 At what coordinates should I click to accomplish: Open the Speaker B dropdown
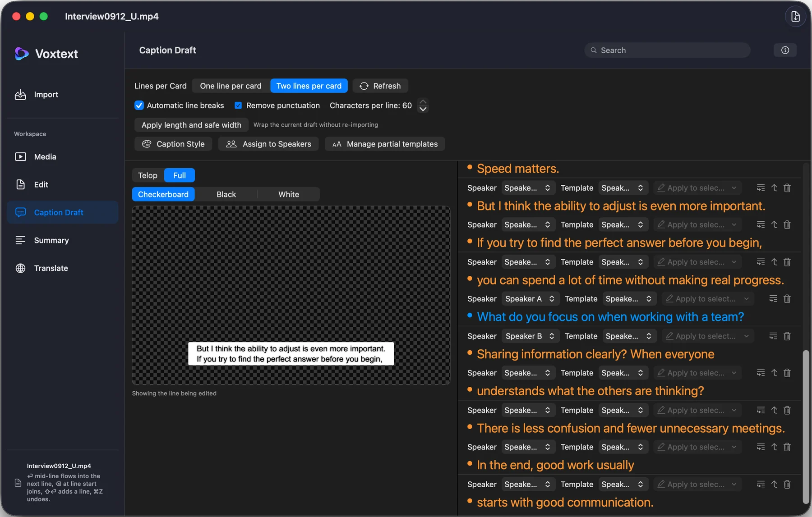click(530, 336)
